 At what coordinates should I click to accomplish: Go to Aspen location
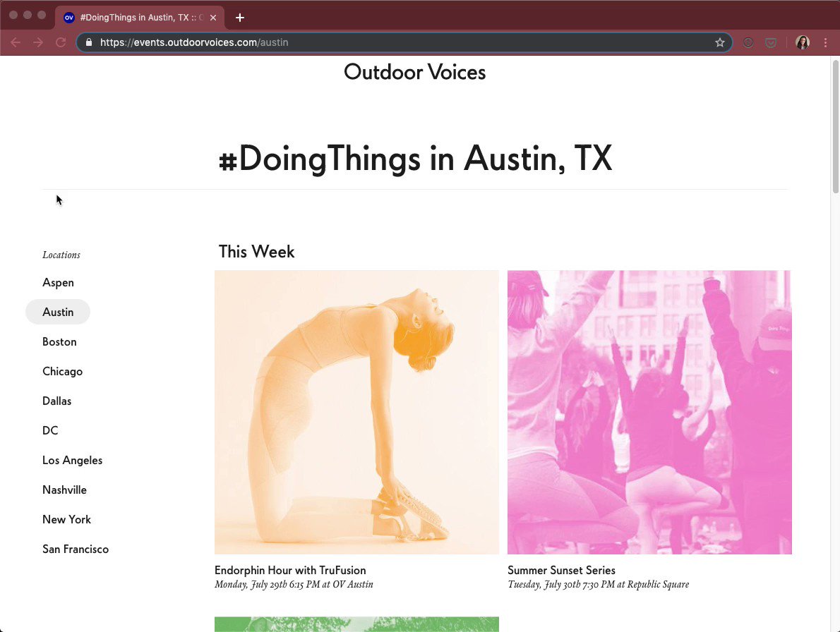[58, 283]
